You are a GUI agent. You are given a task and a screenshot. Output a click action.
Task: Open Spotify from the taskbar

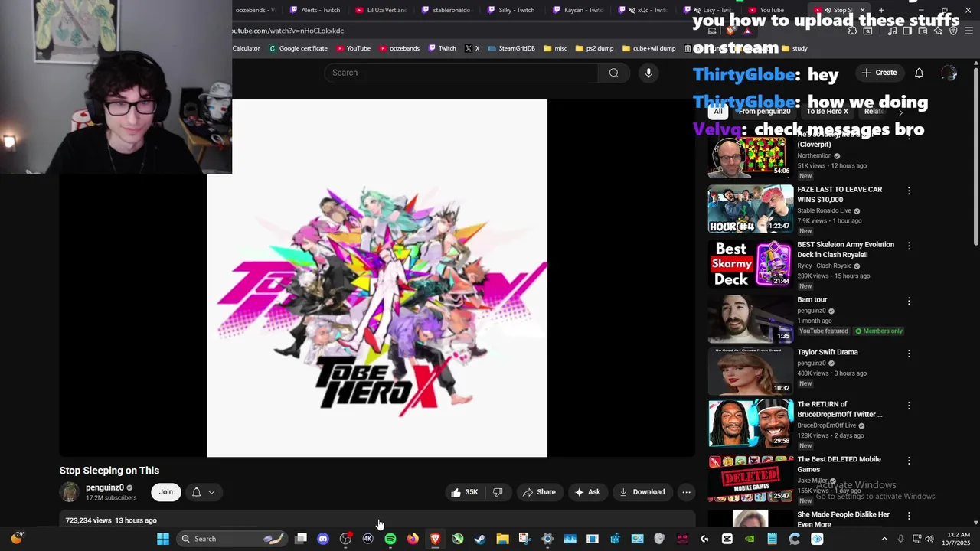tap(390, 539)
